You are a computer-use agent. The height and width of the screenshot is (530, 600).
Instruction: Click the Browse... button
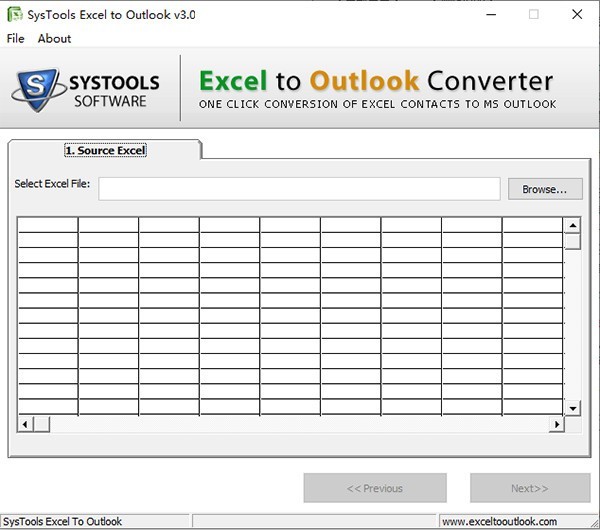pyautogui.click(x=545, y=189)
